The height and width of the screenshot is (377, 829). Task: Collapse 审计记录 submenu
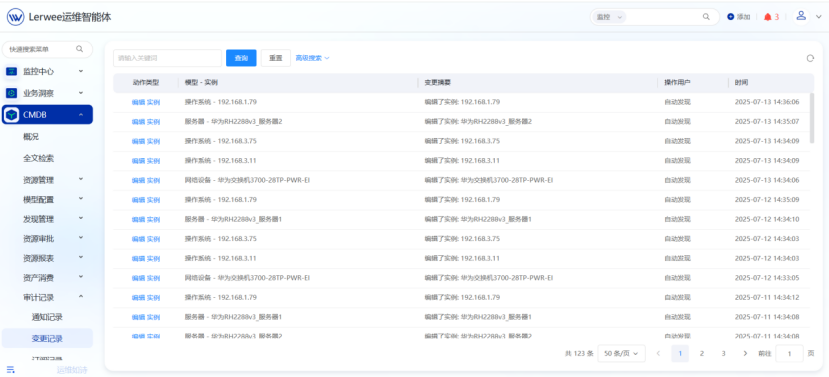[x=81, y=297]
